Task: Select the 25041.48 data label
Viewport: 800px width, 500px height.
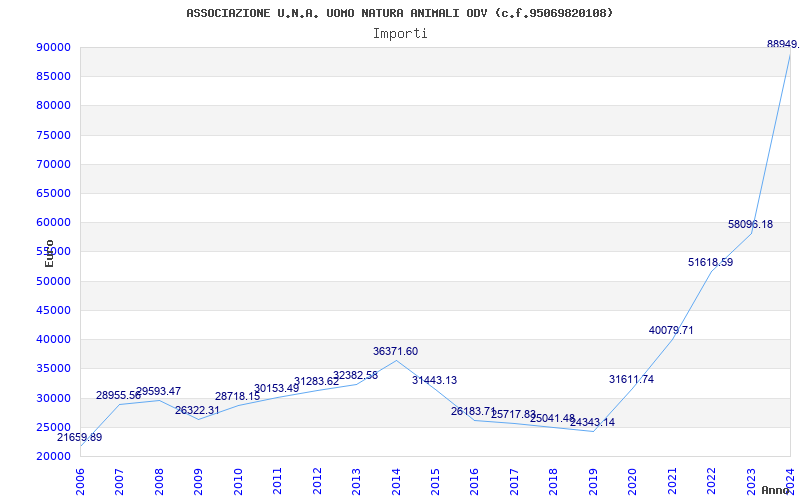Action: click(x=553, y=418)
